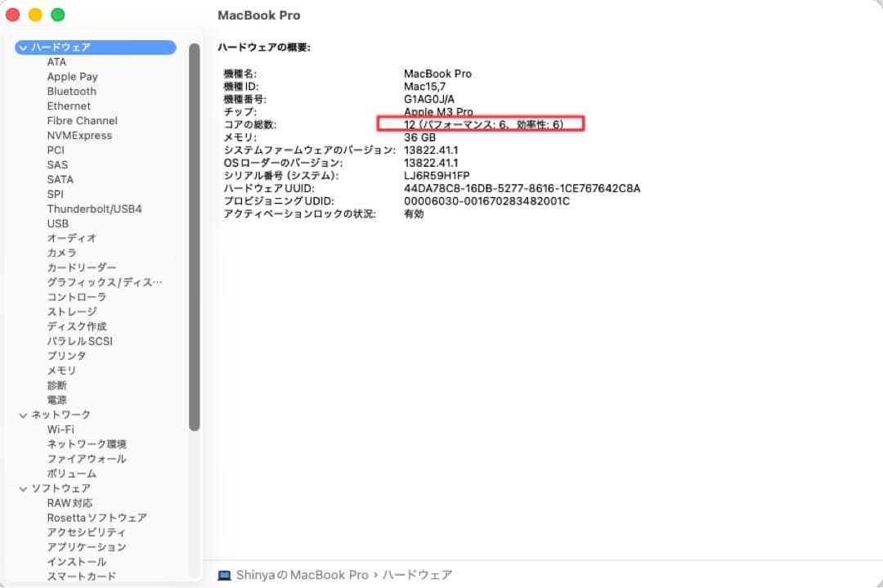Viewport: 883px width, 588px height.
Task: Select プリンタ in the hardware list
Action: tap(65, 356)
